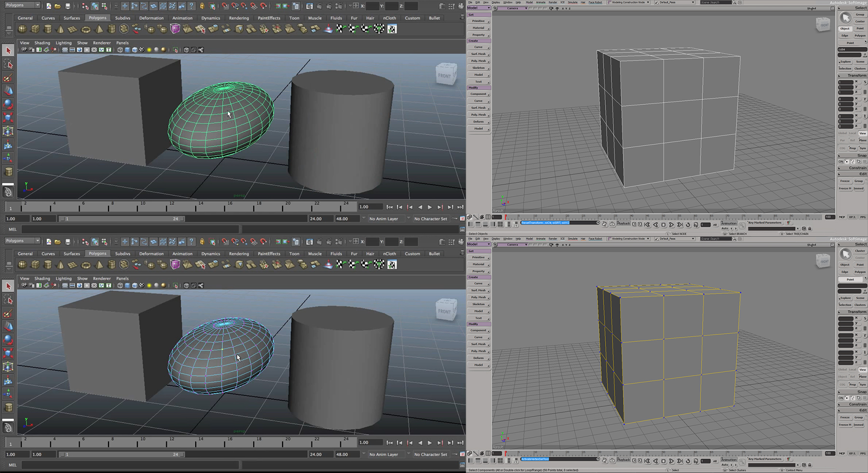Viewport: 868px width, 473px height.
Task: Click the eye icon in upper Softimage camera bar
Action: tap(557, 8)
